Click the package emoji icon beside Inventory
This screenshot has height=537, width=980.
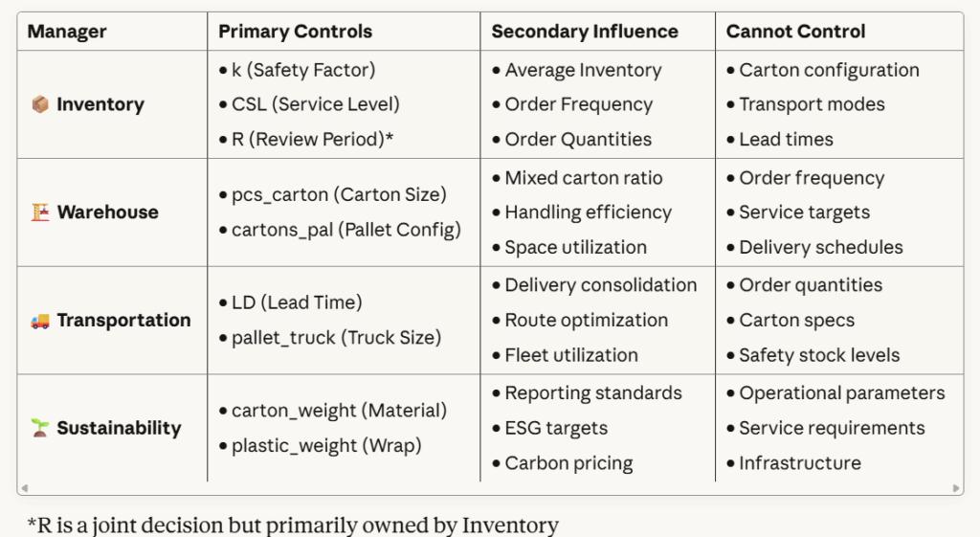coord(39,105)
